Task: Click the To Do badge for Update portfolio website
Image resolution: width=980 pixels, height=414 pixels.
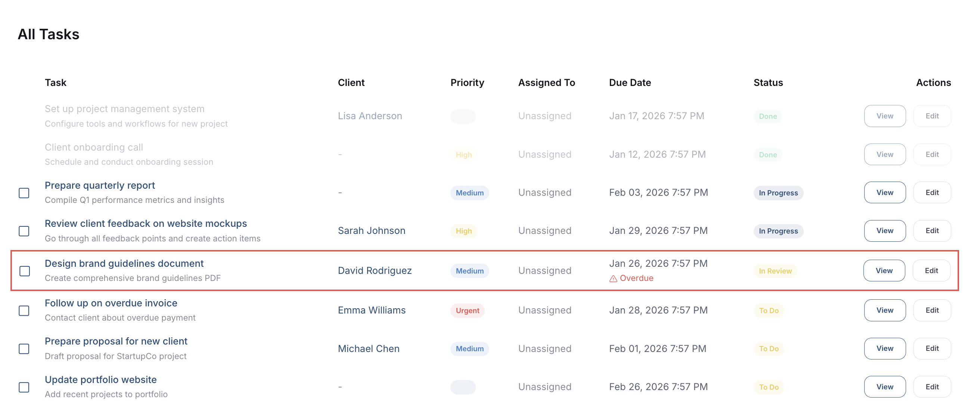Action: (768, 387)
